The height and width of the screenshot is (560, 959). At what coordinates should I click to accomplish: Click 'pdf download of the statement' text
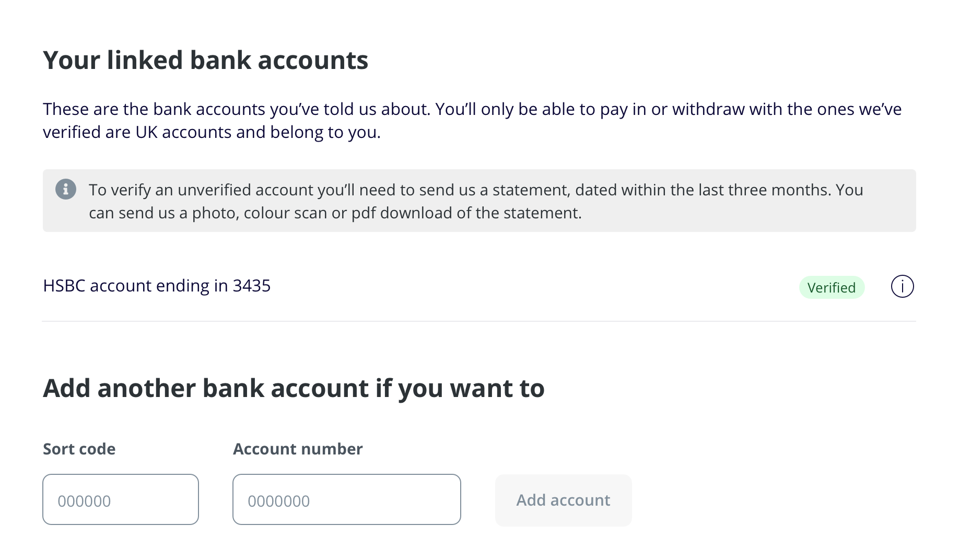tap(466, 213)
